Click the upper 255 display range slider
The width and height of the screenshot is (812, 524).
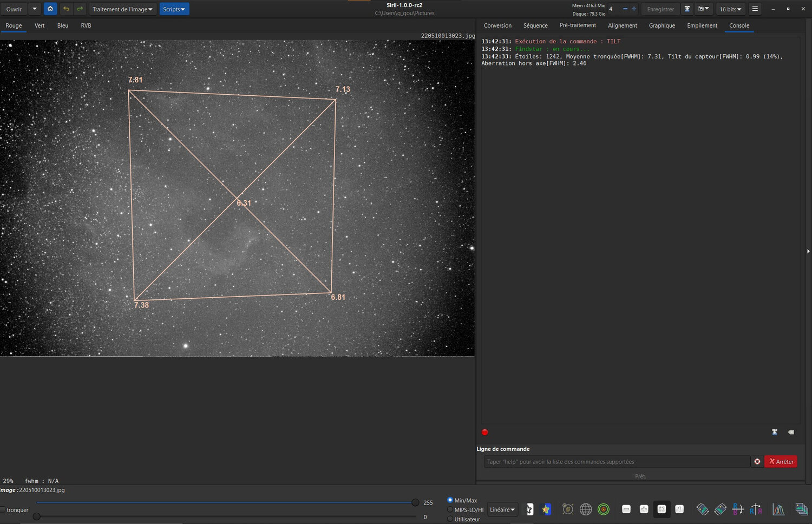click(x=415, y=502)
